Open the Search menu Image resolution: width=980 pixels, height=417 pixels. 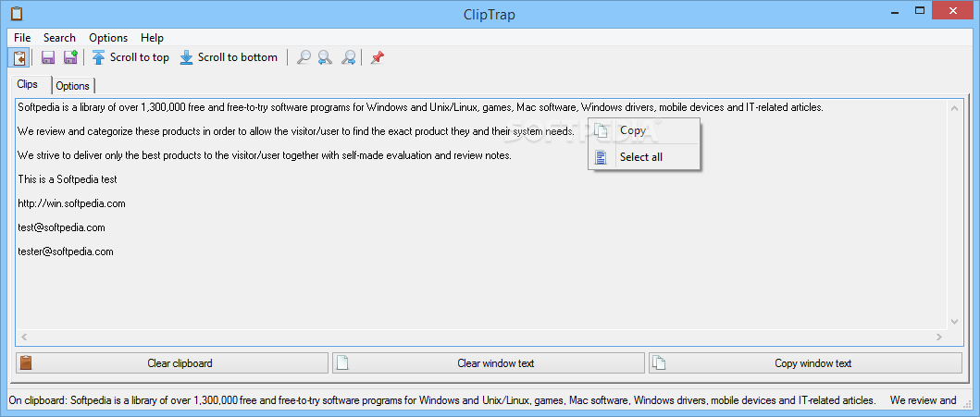(x=59, y=38)
